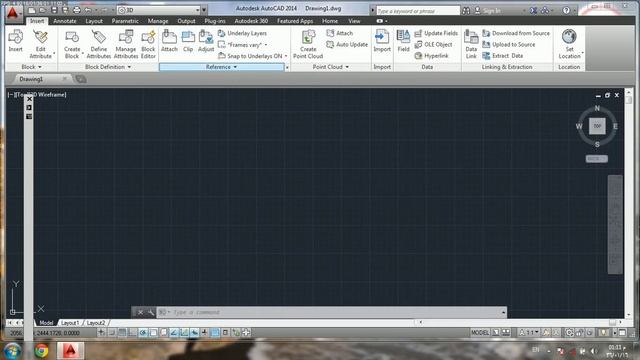Click the Windows Start button
This screenshot has height=360, width=640.
click(x=12, y=351)
